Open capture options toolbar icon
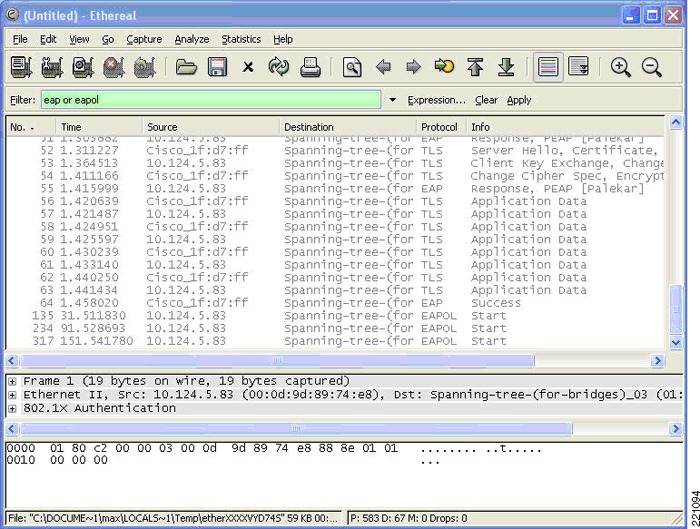This screenshot has width=700, height=529. pos(52,67)
